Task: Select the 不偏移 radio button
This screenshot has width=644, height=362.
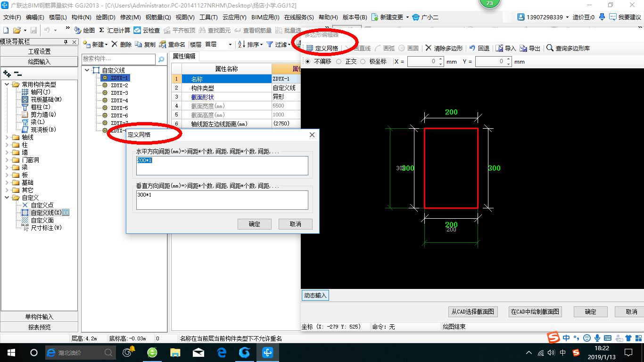Action: click(308, 61)
